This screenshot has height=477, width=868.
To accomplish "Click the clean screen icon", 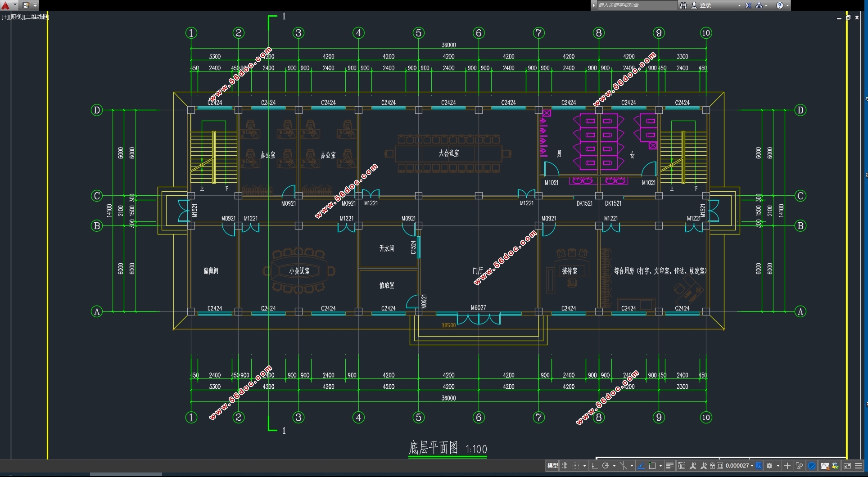I will coord(847,466).
